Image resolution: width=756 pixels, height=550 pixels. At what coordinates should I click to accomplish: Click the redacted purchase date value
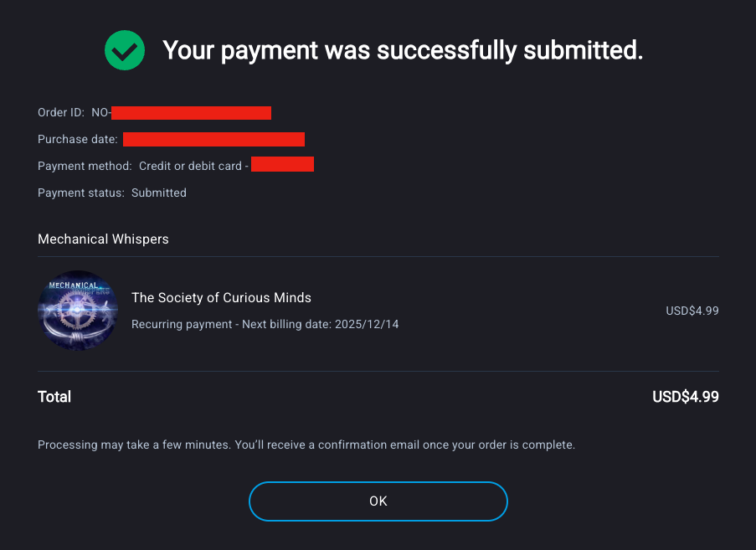pyautogui.click(x=213, y=140)
